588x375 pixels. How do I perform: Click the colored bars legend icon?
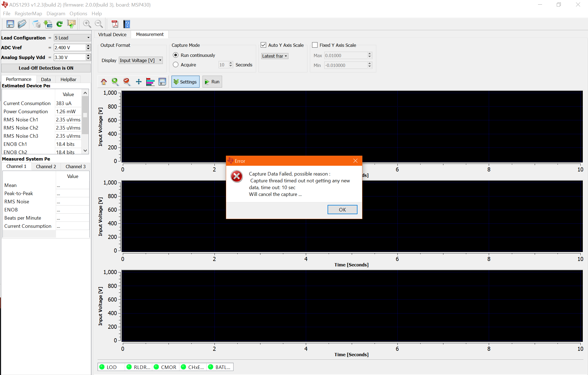[x=150, y=82]
